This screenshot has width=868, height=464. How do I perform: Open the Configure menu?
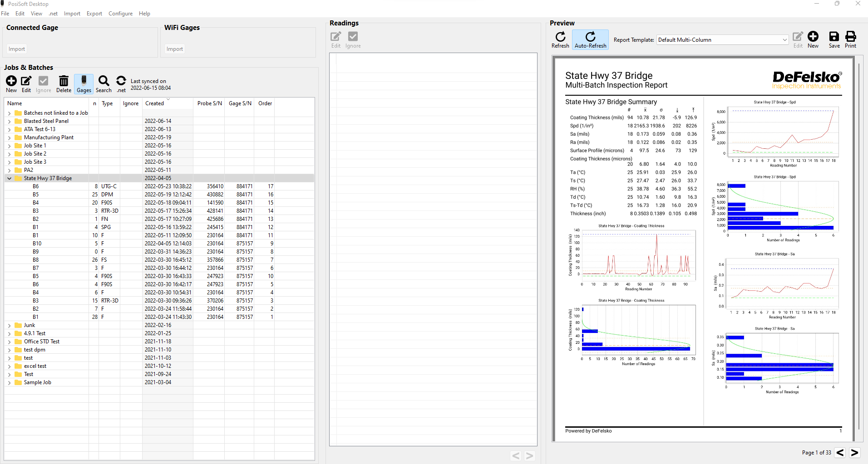pyautogui.click(x=120, y=14)
